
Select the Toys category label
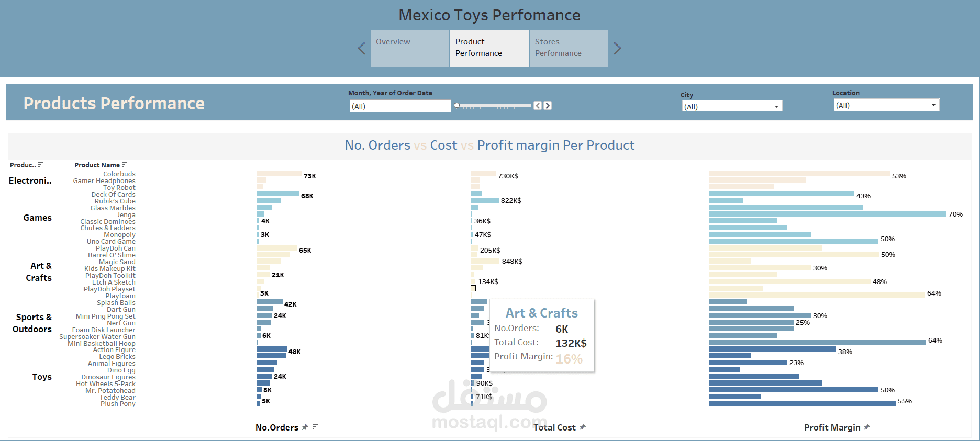coord(42,377)
